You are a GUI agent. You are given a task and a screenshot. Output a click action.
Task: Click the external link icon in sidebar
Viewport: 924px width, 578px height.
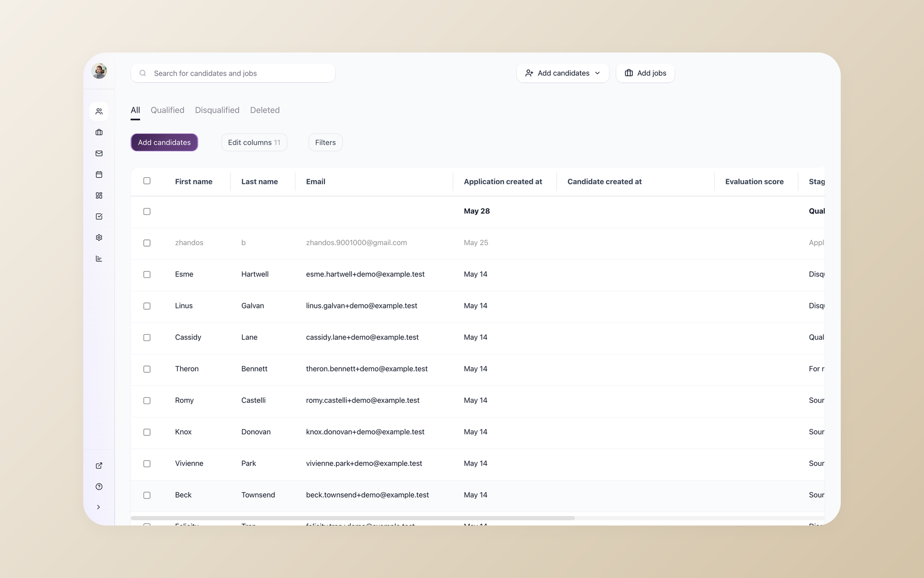pos(99,466)
